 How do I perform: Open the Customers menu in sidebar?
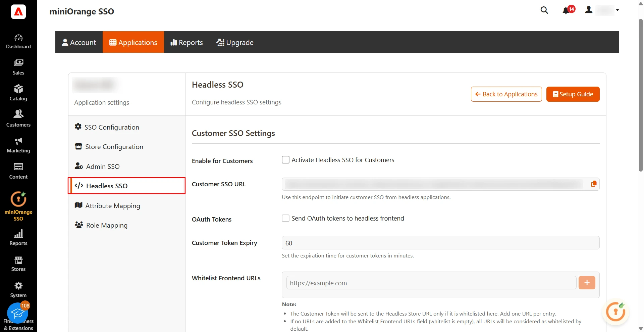[x=18, y=119]
